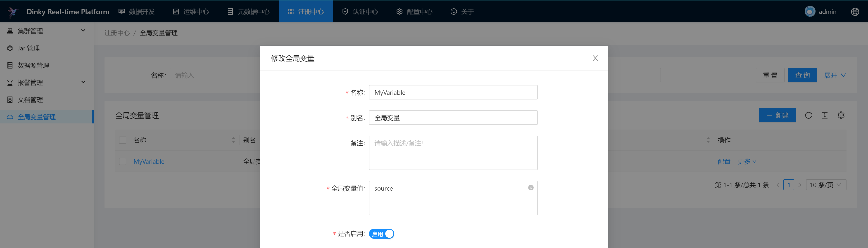The image size is (868, 248).
Task: Click the admin avatar icon
Action: pos(810,12)
